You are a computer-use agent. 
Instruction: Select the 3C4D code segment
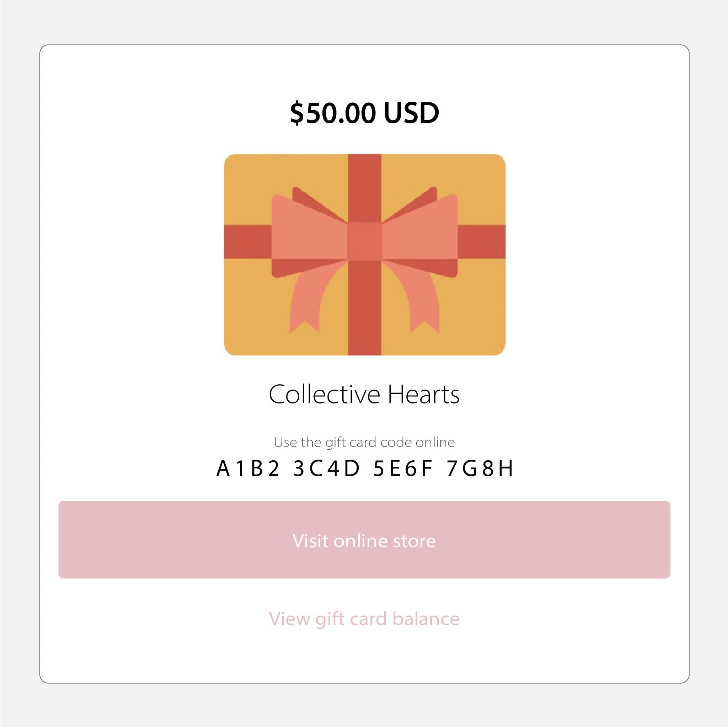(326, 469)
